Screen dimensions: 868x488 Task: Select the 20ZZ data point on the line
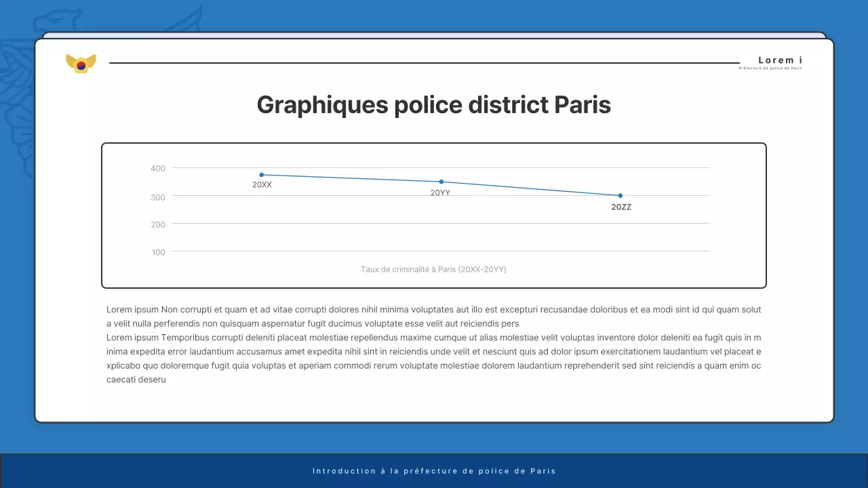click(x=619, y=195)
